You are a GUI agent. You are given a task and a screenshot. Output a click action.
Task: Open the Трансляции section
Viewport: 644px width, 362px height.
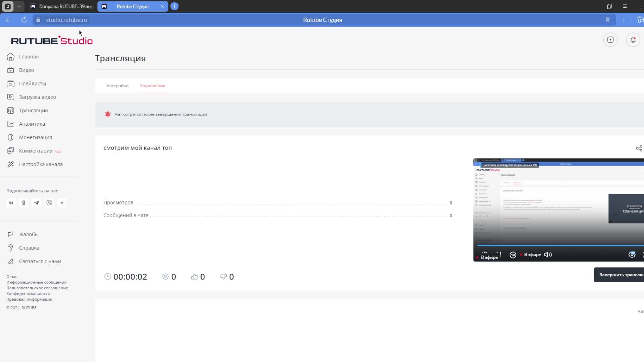point(27,110)
